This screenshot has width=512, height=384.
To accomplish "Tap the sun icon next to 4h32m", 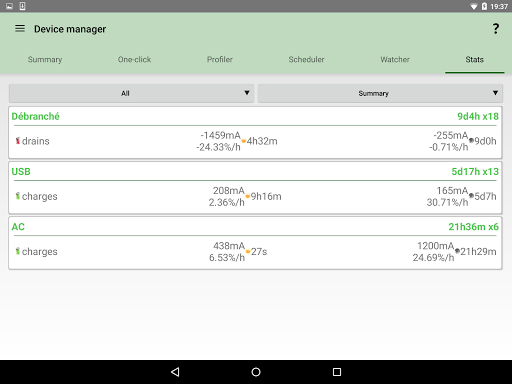I will coord(244,141).
